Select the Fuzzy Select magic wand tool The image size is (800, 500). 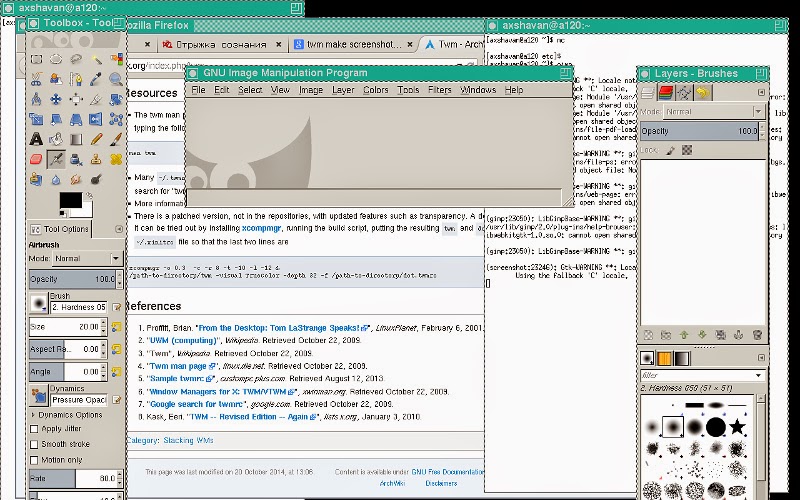[96, 59]
